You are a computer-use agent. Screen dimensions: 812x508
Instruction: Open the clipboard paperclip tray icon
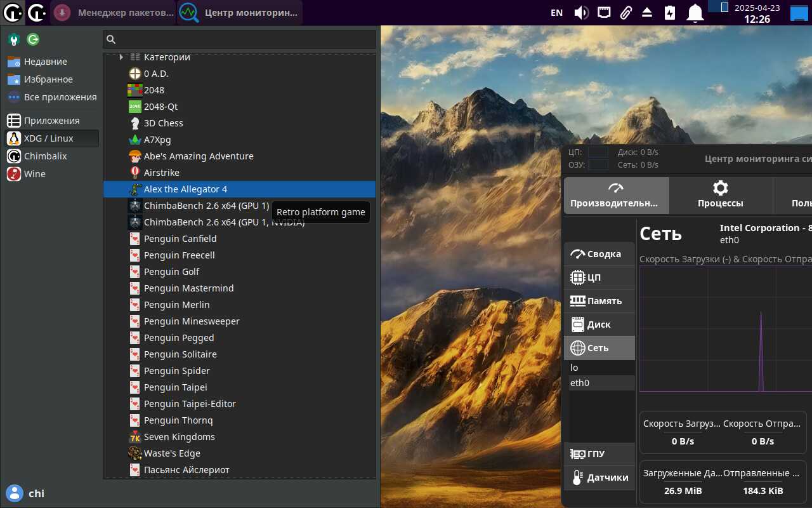(626, 13)
